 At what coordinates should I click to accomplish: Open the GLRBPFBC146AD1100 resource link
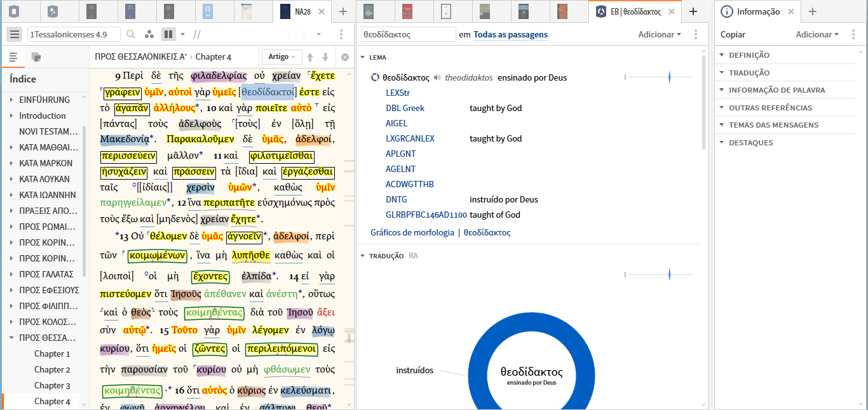[x=426, y=215]
